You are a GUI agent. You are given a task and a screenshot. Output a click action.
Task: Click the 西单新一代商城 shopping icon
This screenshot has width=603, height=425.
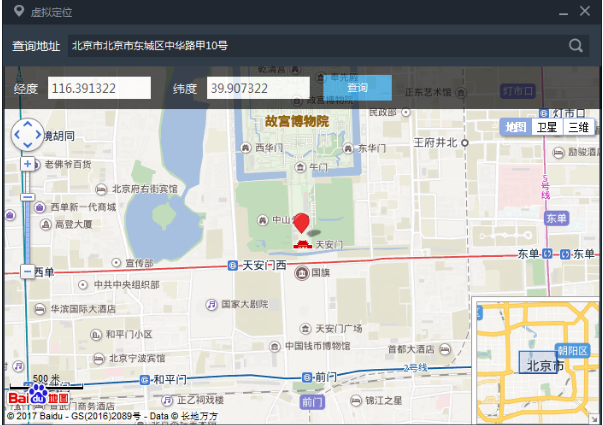coord(40,208)
